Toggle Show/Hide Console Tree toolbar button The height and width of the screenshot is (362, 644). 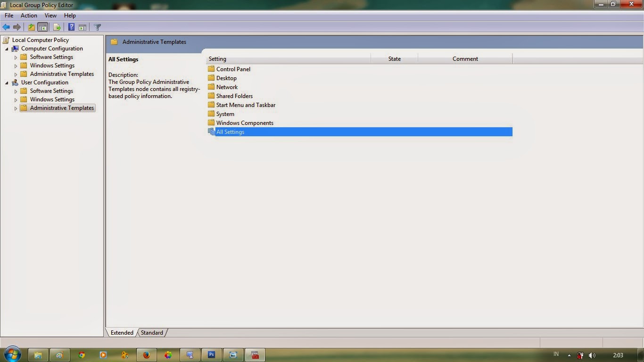[x=42, y=27]
